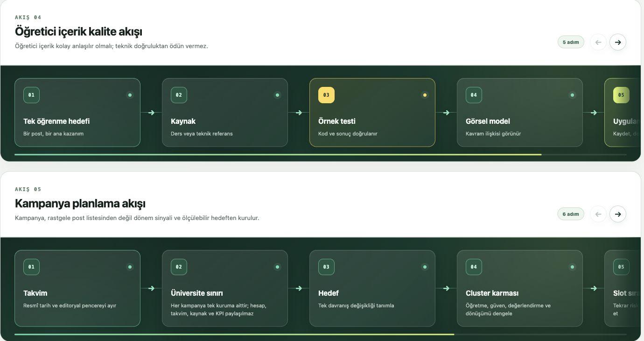The width and height of the screenshot is (644, 341).
Task: Click text Kavram ilişkisi görünür
Action: [x=493, y=134]
